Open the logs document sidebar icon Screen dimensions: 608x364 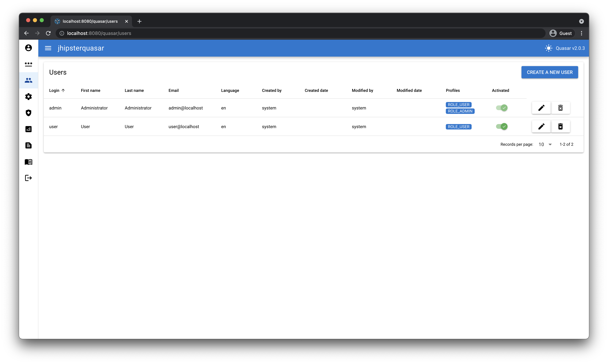pos(28,145)
